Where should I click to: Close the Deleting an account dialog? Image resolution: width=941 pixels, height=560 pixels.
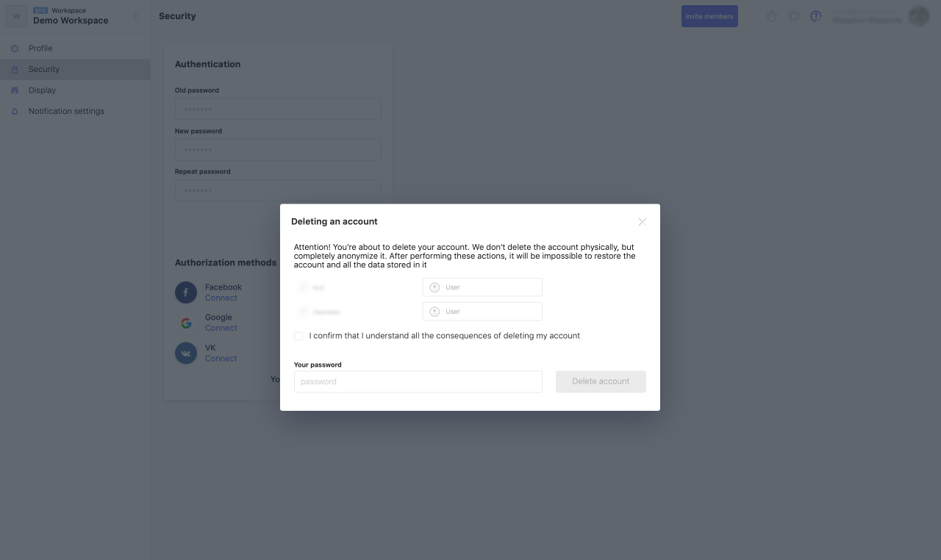tap(642, 221)
